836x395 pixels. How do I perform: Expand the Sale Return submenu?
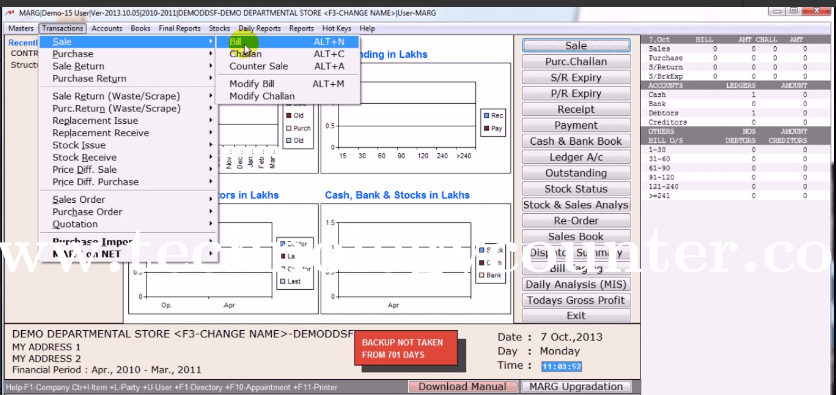pos(128,66)
